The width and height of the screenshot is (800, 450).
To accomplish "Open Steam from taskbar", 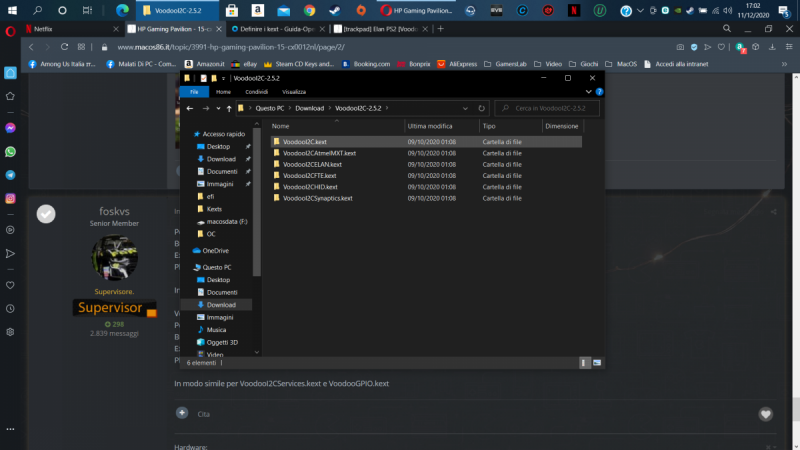I will click(335, 10).
